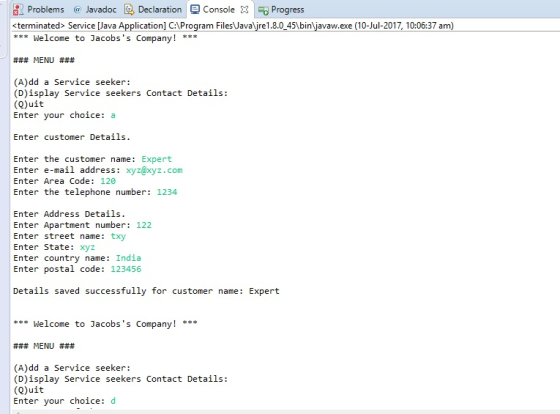
Task: Click the postal code value '123456'
Action: (126, 269)
